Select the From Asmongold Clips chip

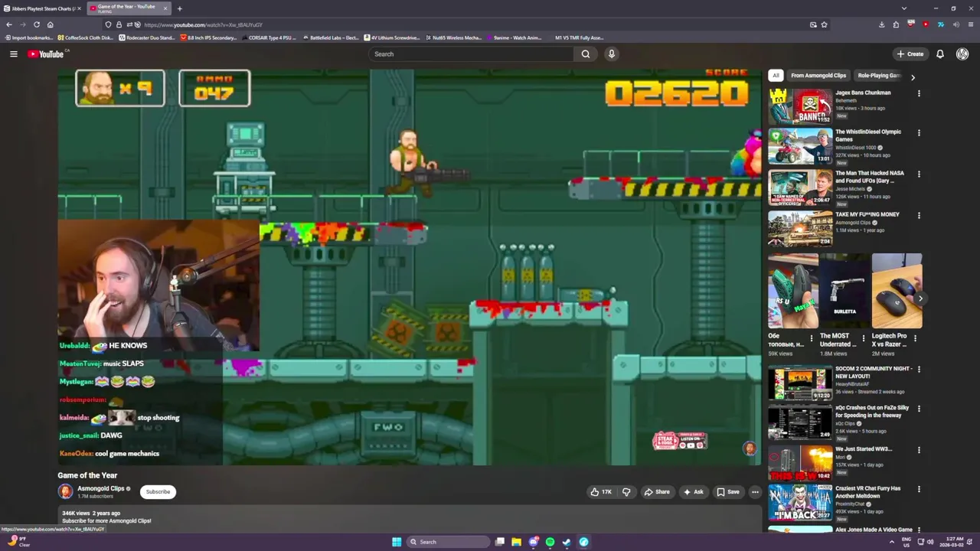point(818,76)
